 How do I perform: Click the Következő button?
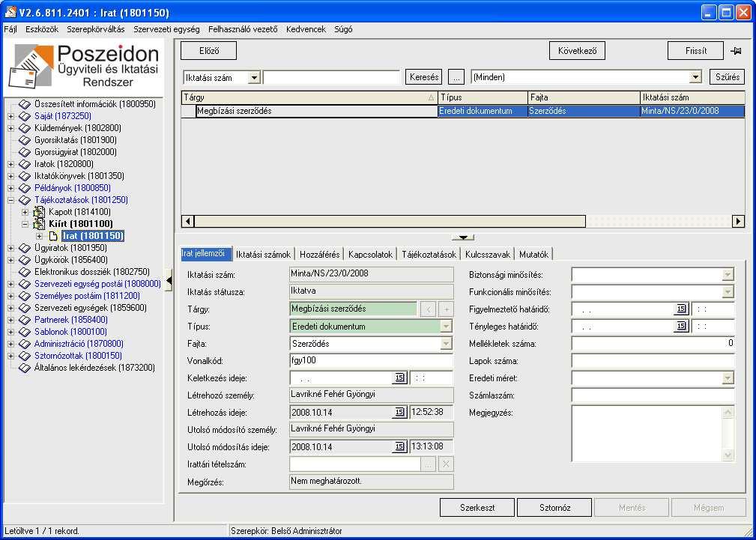click(x=577, y=51)
